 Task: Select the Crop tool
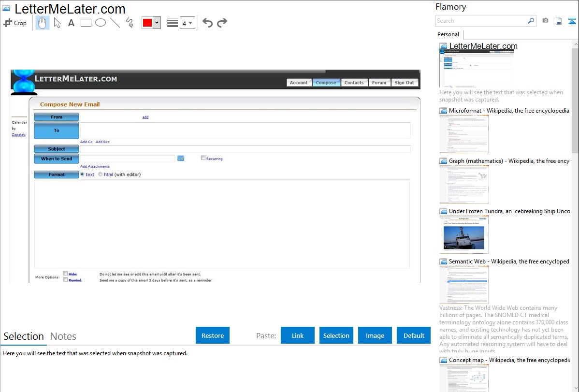click(15, 23)
